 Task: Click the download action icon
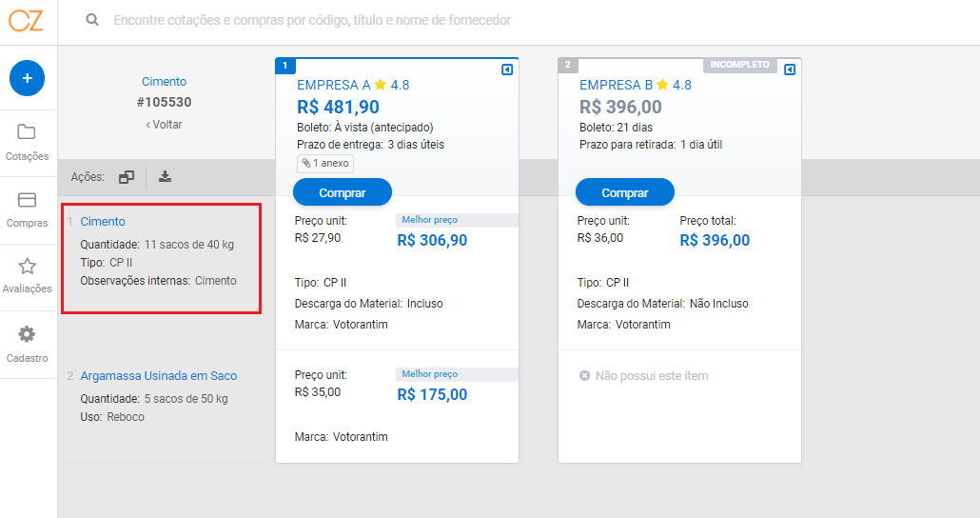[165, 176]
